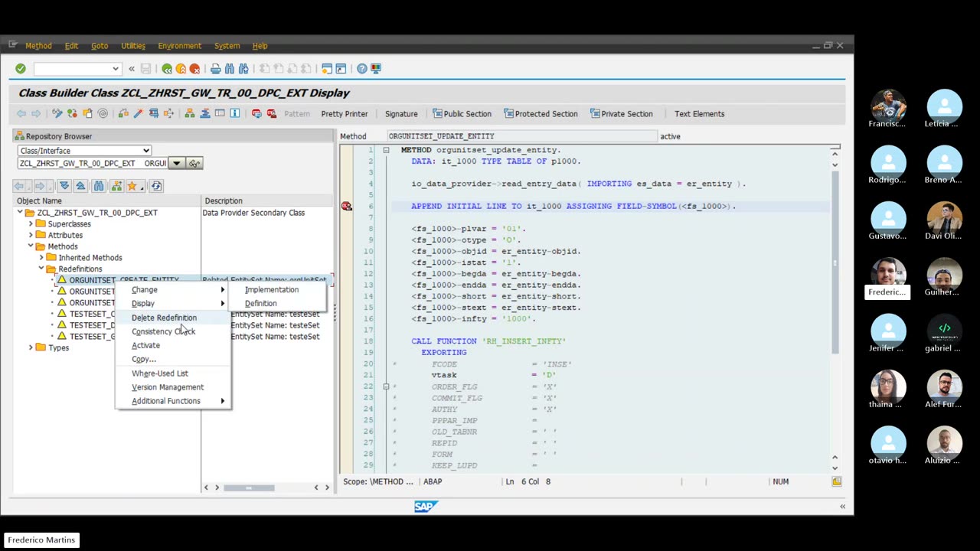The image size is (980, 551).
Task: Click the Activate magic wand icon
Action: pyautogui.click(x=139, y=113)
